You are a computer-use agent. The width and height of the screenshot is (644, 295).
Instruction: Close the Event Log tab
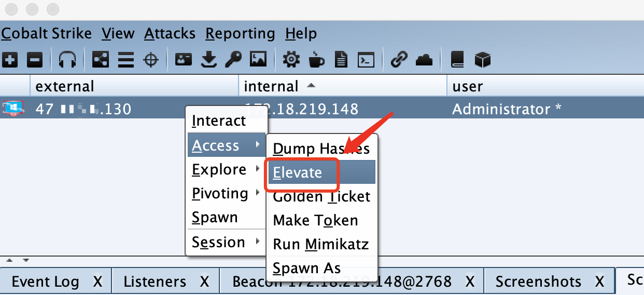[x=97, y=281]
